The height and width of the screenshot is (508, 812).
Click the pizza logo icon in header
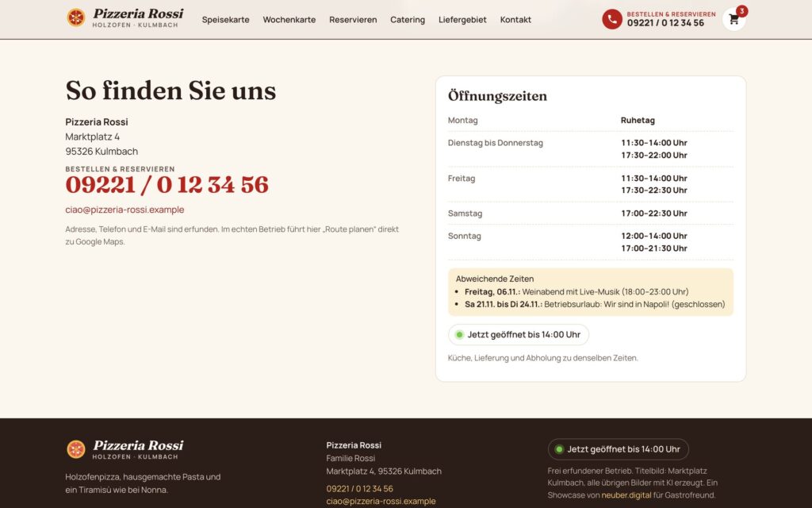pos(76,17)
